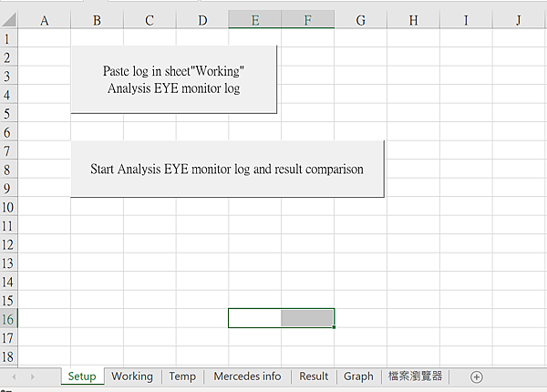Select column H header
This screenshot has width=547, height=392.
tap(413, 20)
